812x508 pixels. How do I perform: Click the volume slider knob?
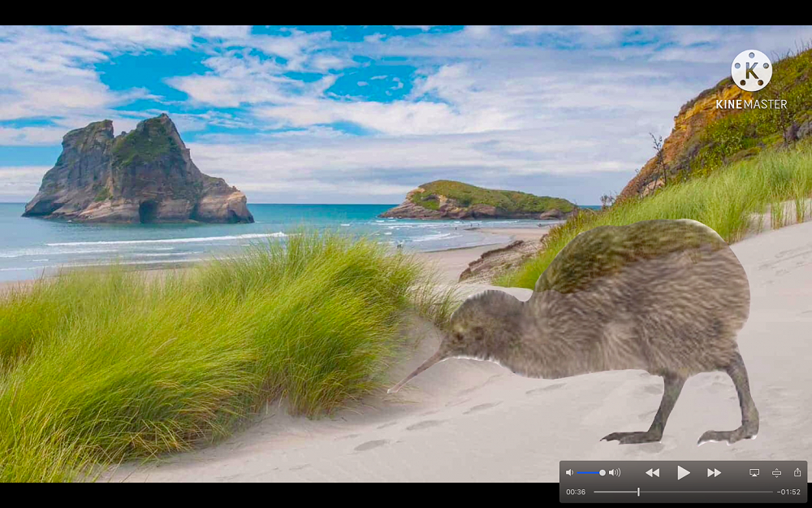tap(603, 472)
